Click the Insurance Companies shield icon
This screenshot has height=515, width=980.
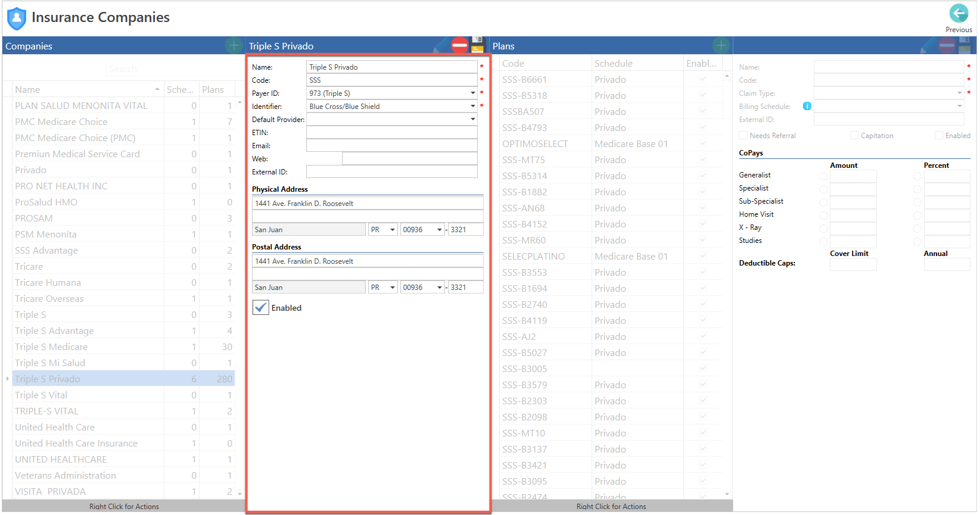point(17,18)
